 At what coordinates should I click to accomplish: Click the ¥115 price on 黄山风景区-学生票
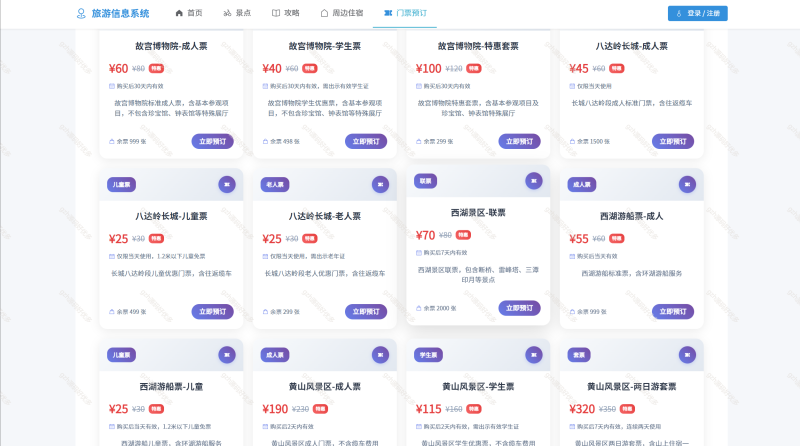tap(429, 409)
